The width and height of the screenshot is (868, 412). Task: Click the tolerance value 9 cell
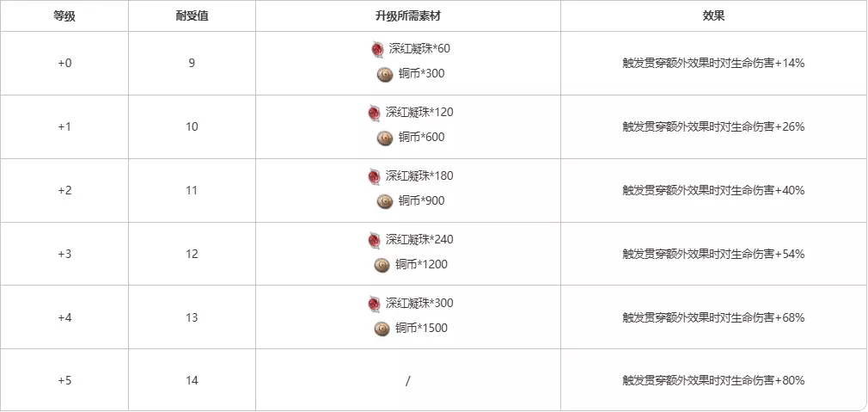click(192, 63)
